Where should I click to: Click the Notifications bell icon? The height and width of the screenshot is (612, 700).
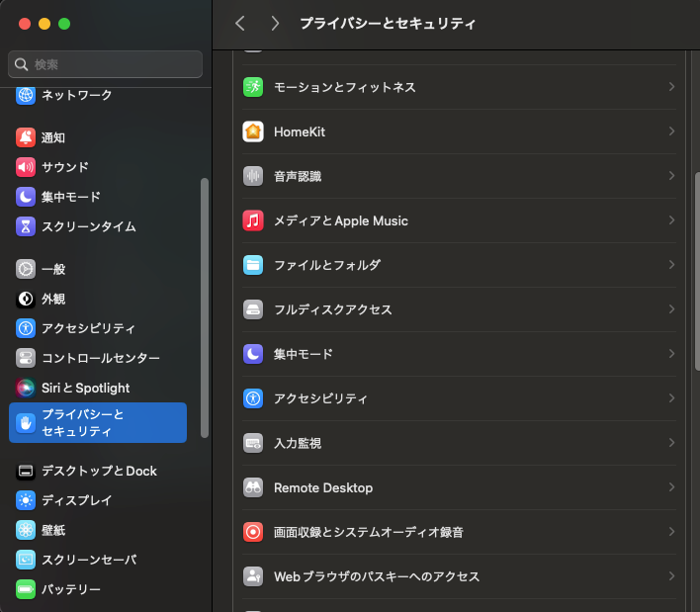(26, 137)
